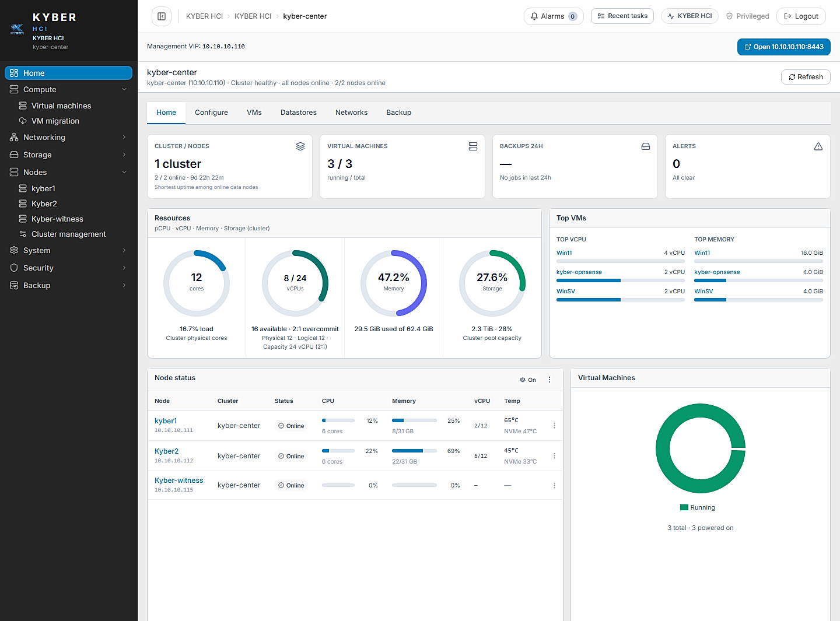
Task: Open the kyber1 row actions menu
Action: 554,426
